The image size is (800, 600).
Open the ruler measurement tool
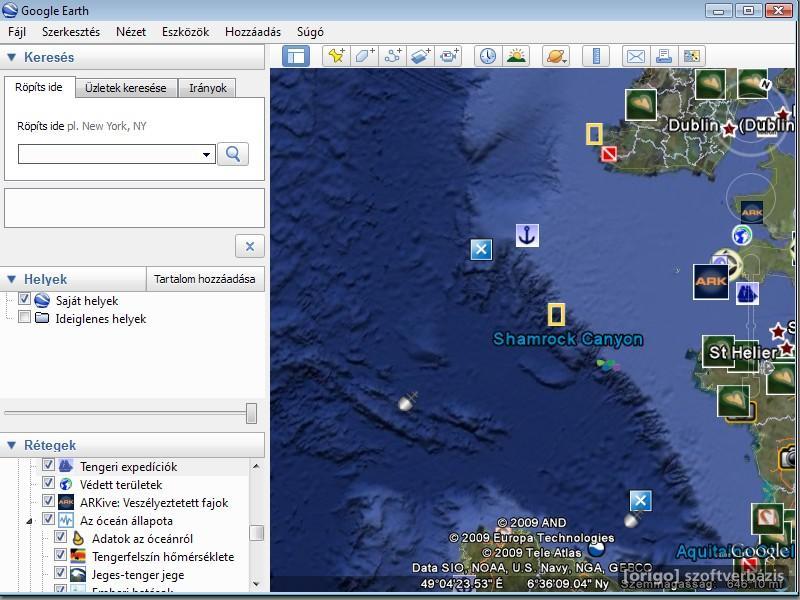596,56
